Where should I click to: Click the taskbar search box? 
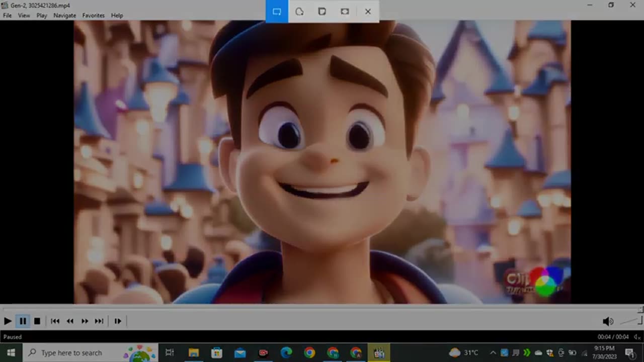91,352
